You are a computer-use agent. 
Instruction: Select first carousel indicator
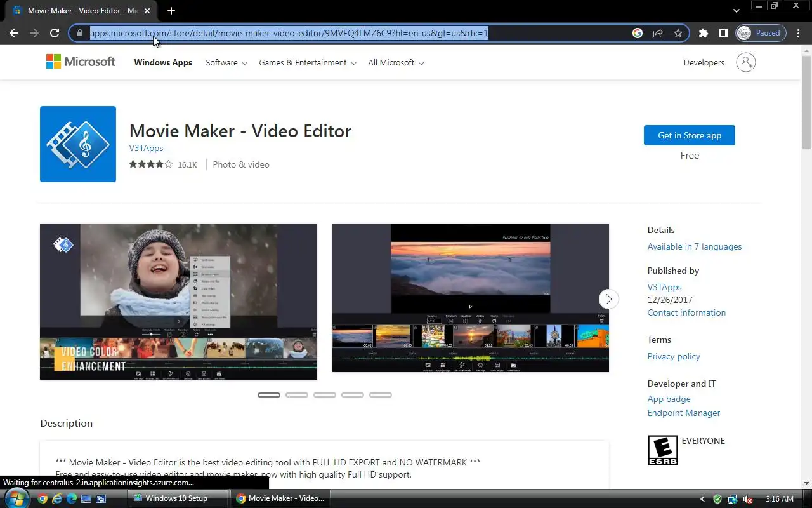[x=269, y=395]
